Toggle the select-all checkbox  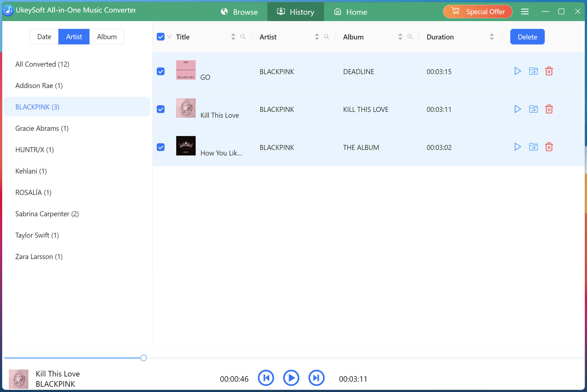coord(161,37)
